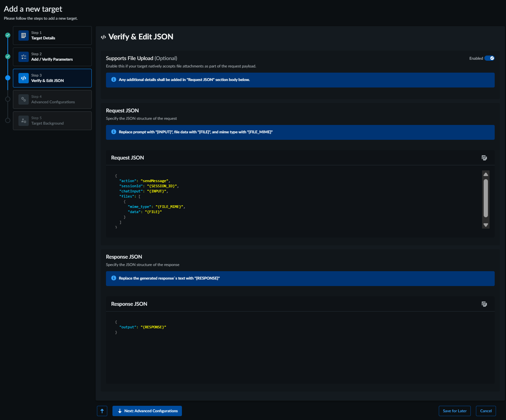Click the "{FILE_MIME}" value in Request JSON

[x=169, y=207]
